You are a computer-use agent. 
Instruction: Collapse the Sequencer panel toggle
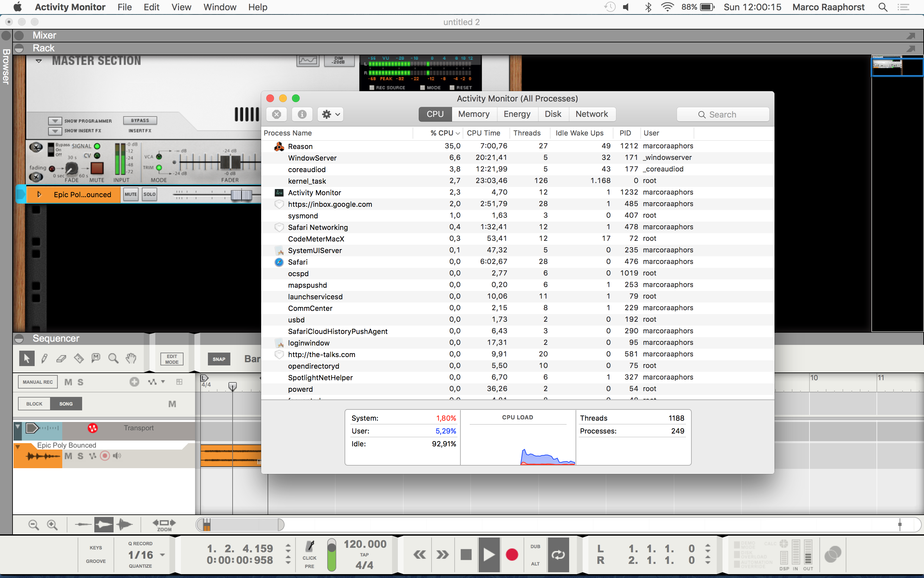click(x=19, y=338)
